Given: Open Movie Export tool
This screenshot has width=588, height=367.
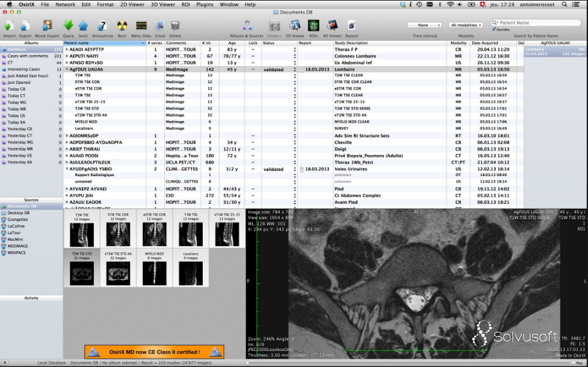Looking at the screenshot, I should (x=47, y=26).
